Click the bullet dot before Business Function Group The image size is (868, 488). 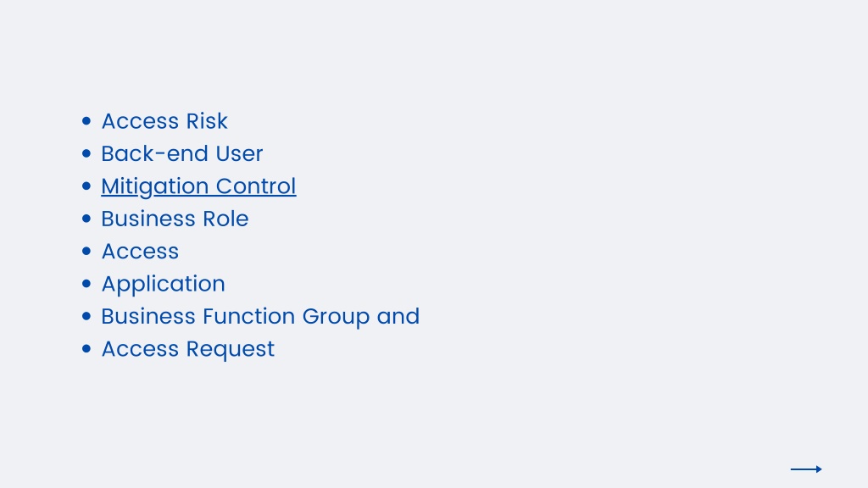(x=86, y=317)
